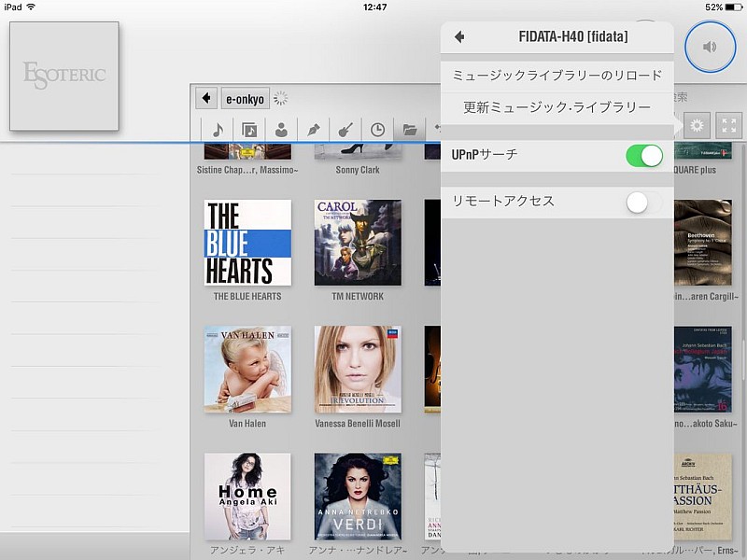Viewport: 747px width, 560px height.
Task: Open the Angela Aki Home album cover
Action: click(247, 497)
